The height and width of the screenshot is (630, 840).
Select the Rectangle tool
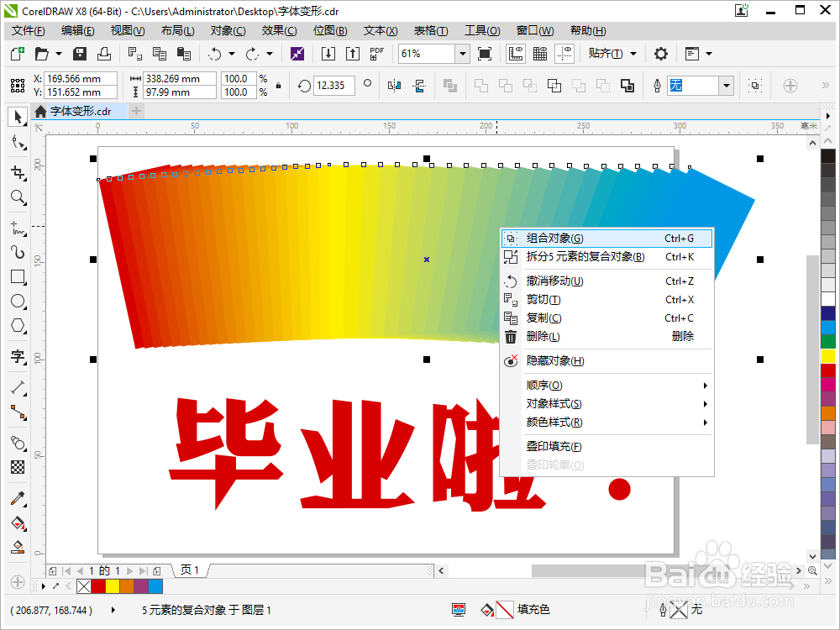18,277
